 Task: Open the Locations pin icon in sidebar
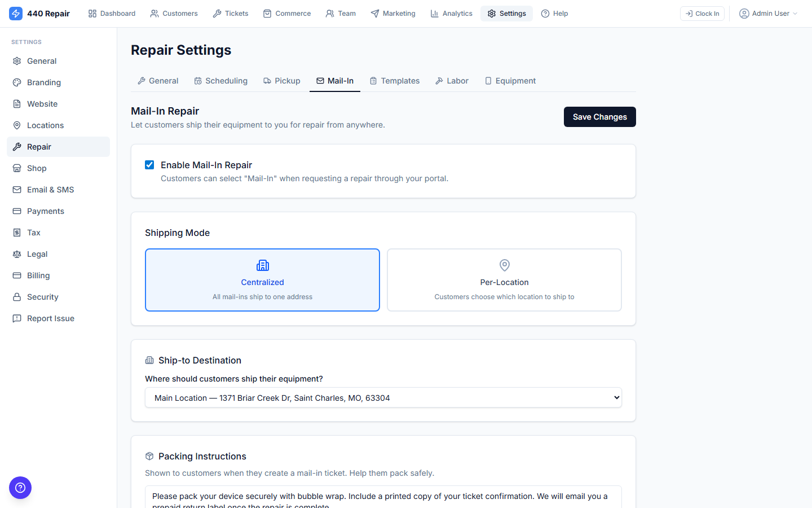pos(17,125)
